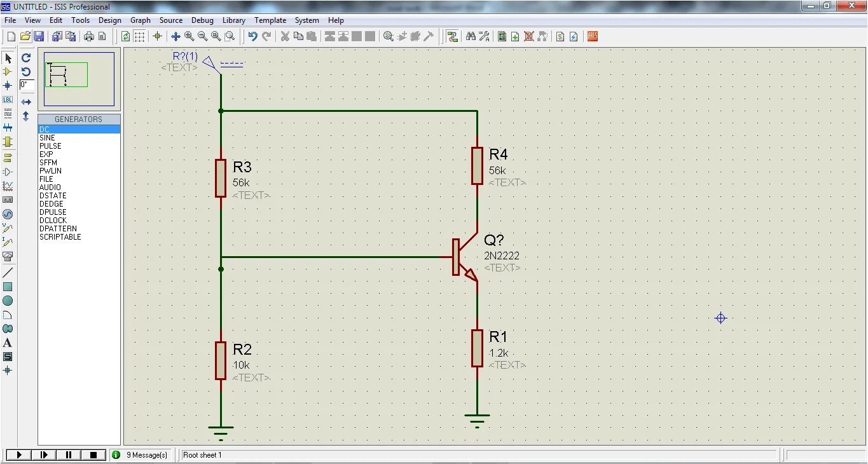Undo the last change
The height and width of the screenshot is (464, 868).
[252, 37]
